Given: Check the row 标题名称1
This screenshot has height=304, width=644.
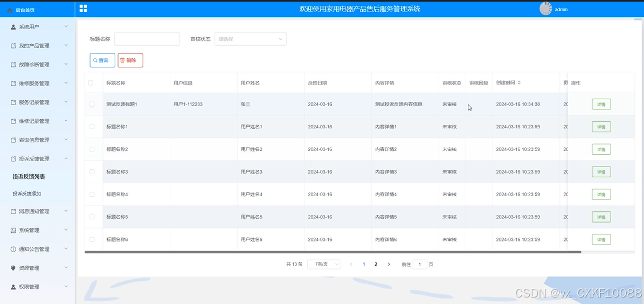Looking at the screenshot, I should coord(92,127).
